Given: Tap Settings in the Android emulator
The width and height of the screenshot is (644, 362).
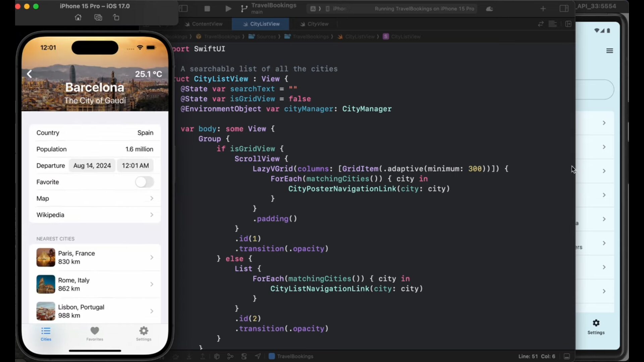Looking at the screenshot, I should click(596, 327).
